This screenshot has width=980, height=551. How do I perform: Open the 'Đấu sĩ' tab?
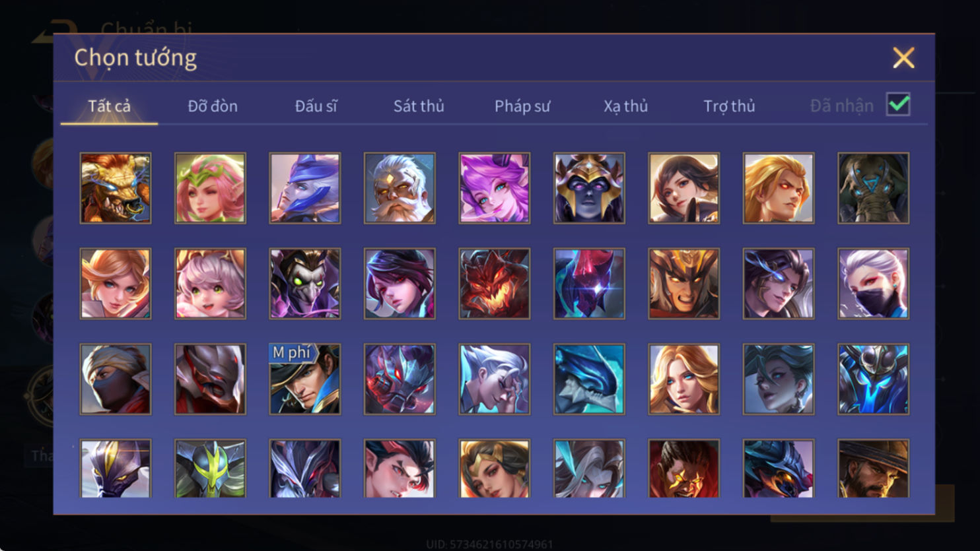tap(316, 106)
